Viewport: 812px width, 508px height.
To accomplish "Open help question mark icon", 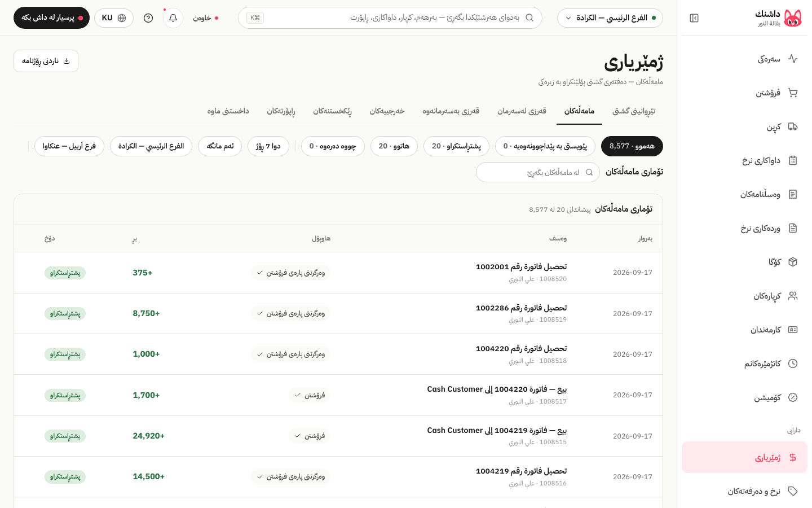I will pos(148,18).
